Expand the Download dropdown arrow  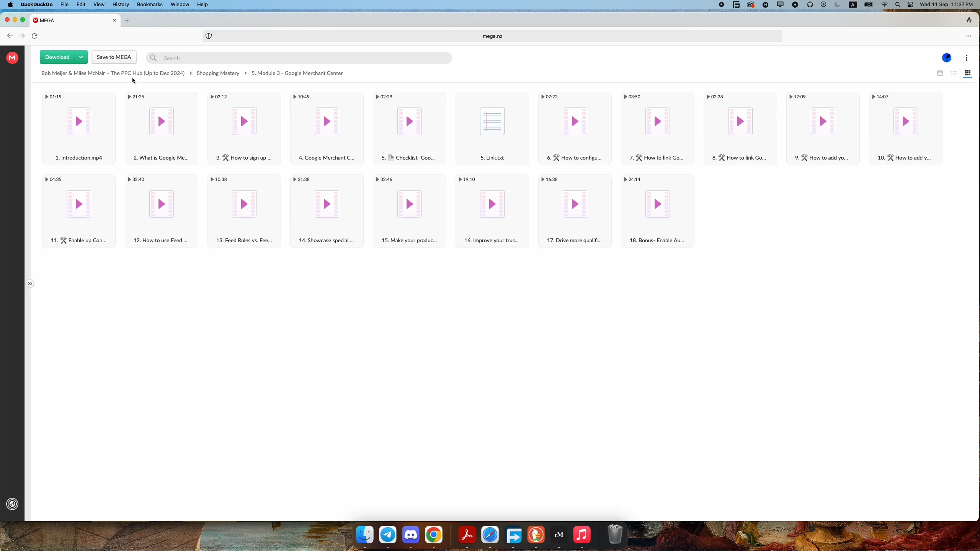click(x=81, y=57)
